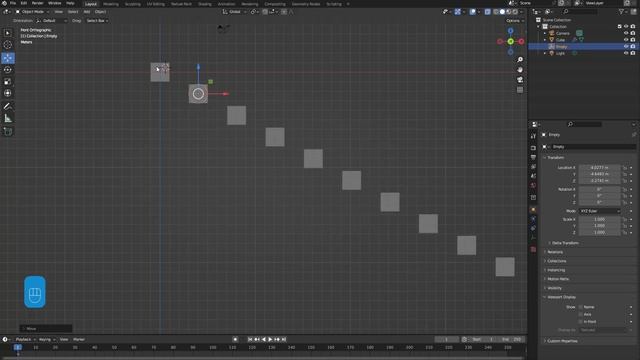Select the Rotate tool
The height and width of the screenshot is (360, 640).
pos(8,70)
